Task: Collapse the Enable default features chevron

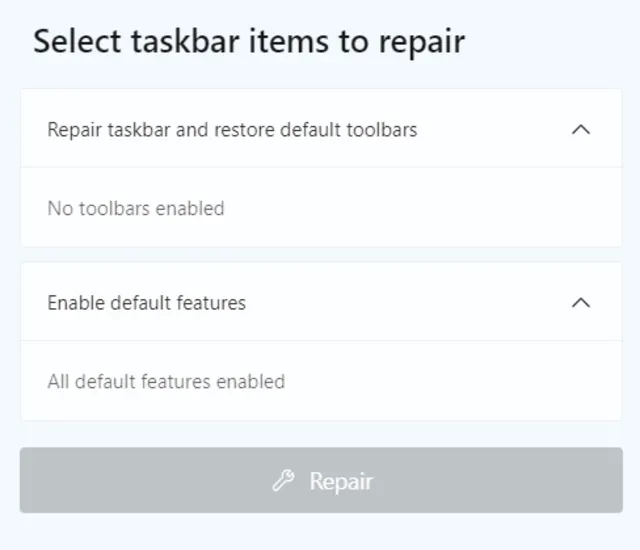Action: (580, 302)
